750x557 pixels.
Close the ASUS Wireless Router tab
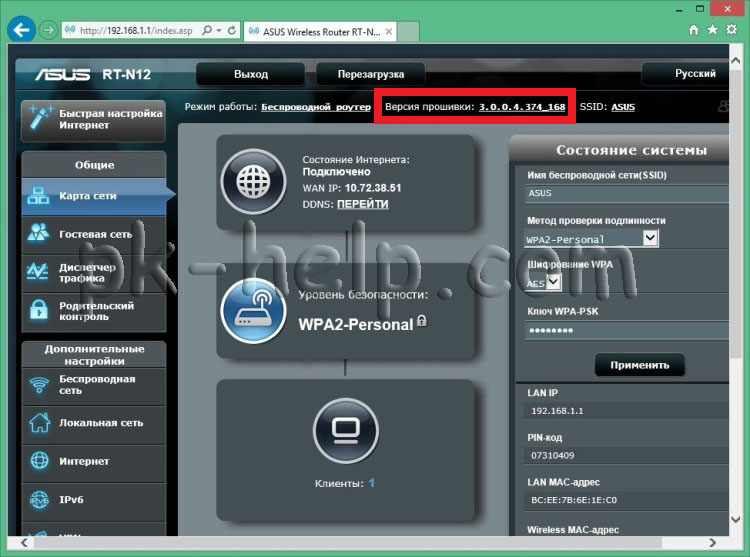tap(389, 32)
